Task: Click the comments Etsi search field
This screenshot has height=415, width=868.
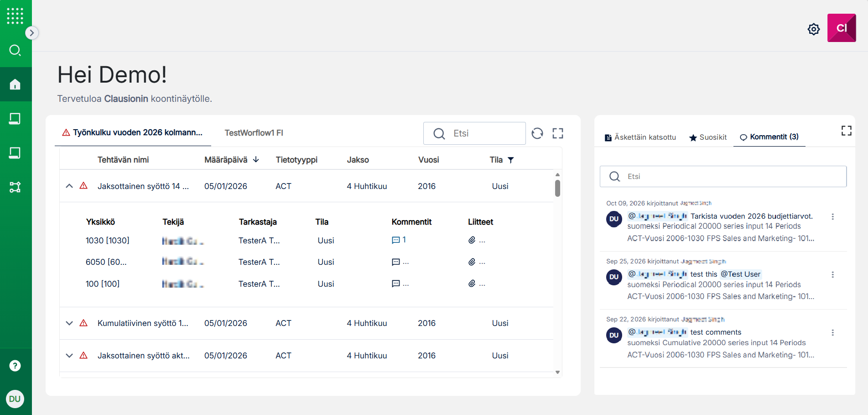Action: [x=723, y=176]
